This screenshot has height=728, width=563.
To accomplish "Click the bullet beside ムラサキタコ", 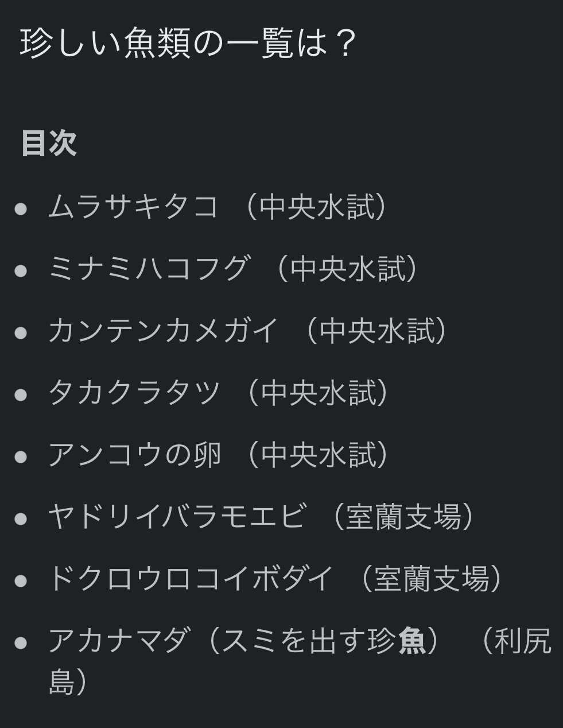I will [21, 208].
